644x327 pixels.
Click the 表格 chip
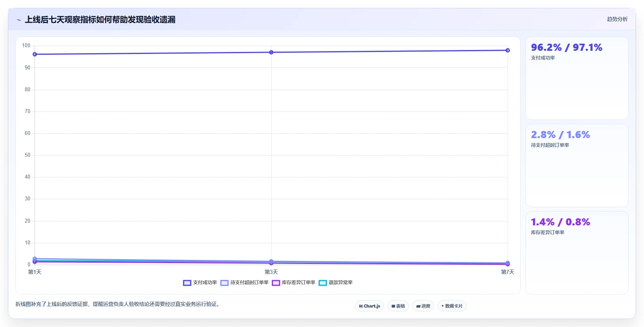click(398, 306)
